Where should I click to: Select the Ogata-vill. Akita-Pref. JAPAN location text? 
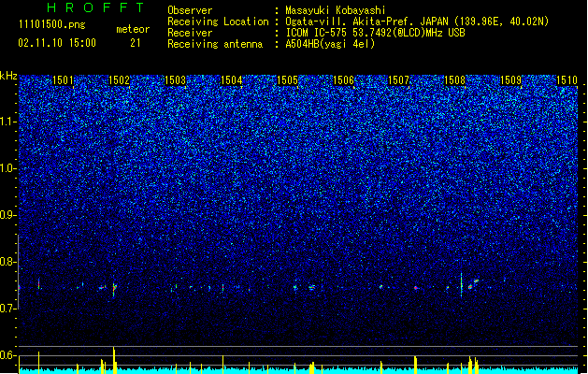click(417, 22)
